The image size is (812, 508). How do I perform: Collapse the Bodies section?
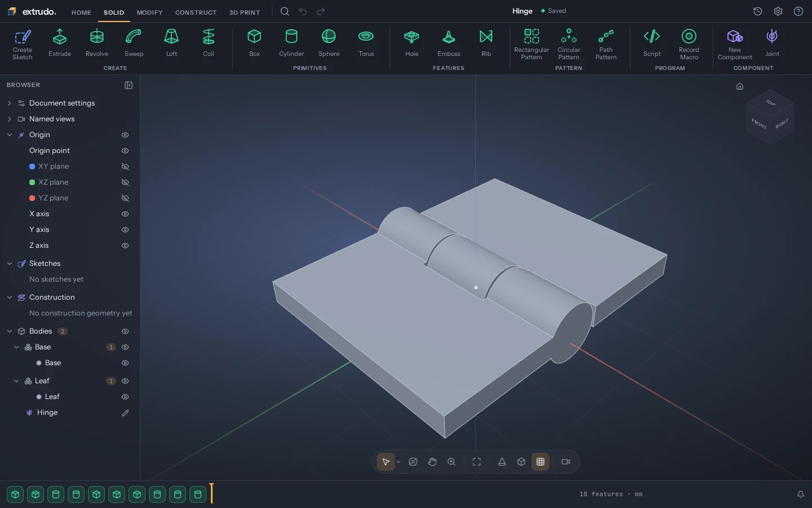(x=10, y=331)
